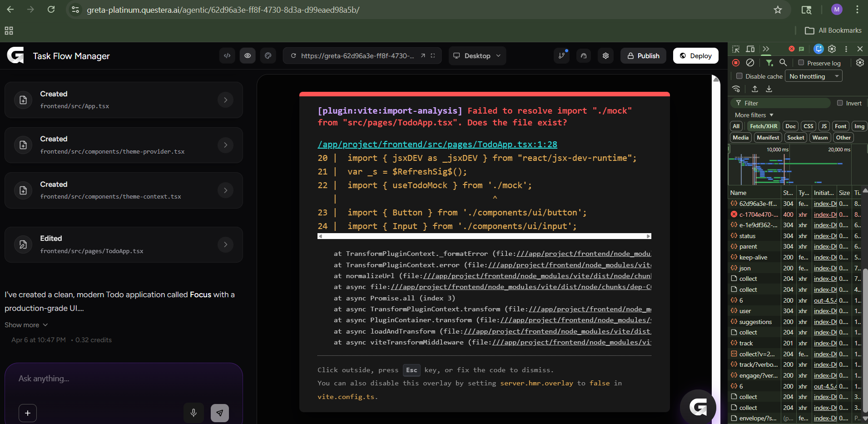Click the error code horizontal scrollbar
868x424 pixels.
pyautogui.click(x=484, y=236)
